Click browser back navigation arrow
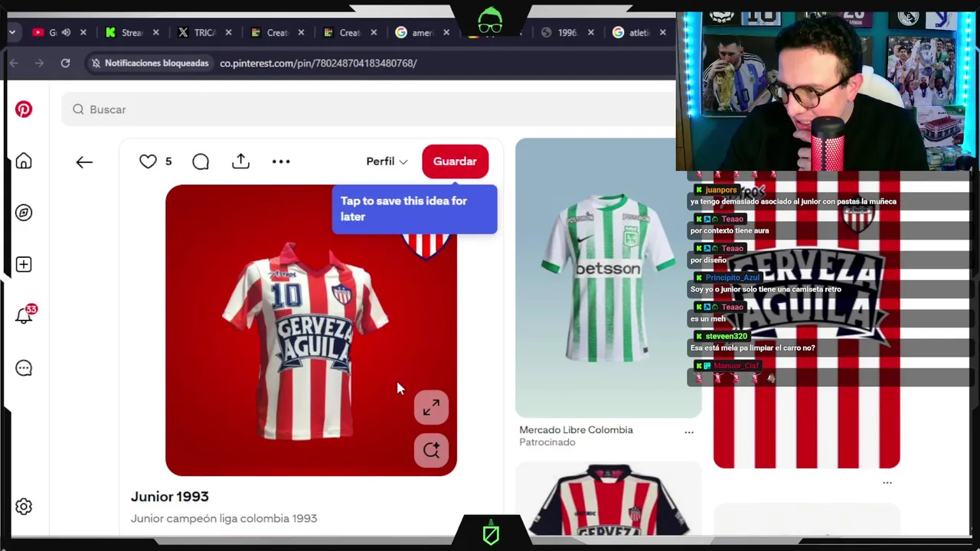Image resolution: width=980 pixels, height=551 pixels. (x=14, y=63)
